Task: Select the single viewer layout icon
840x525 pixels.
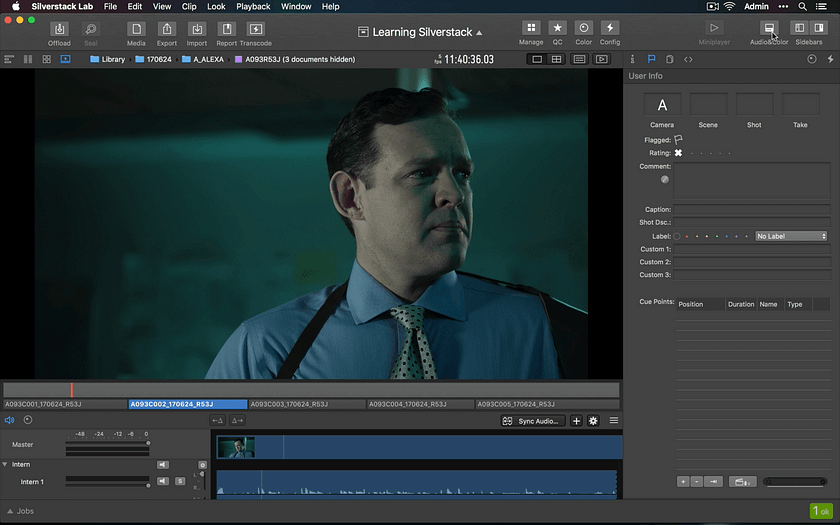Action: [537, 59]
